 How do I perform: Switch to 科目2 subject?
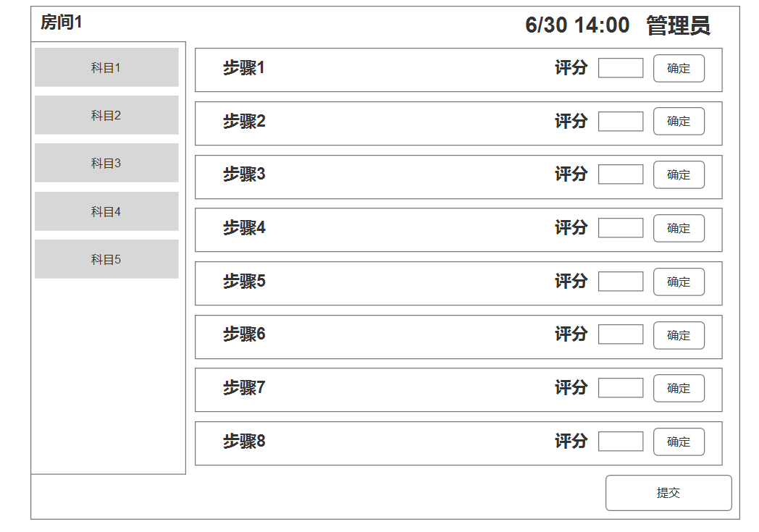pos(106,115)
